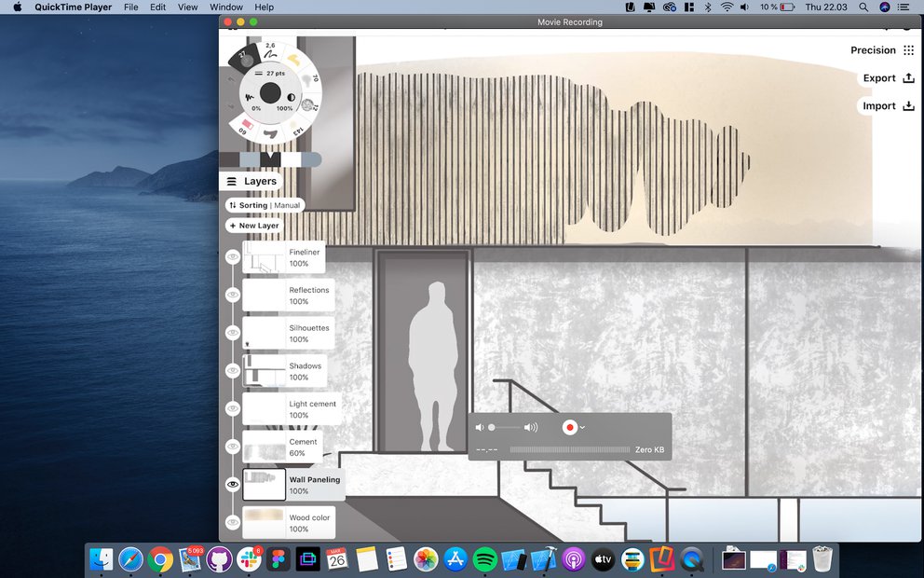Select the pencil brush on the tool wheel
Screen dimensions: 924x578
tap(272, 55)
